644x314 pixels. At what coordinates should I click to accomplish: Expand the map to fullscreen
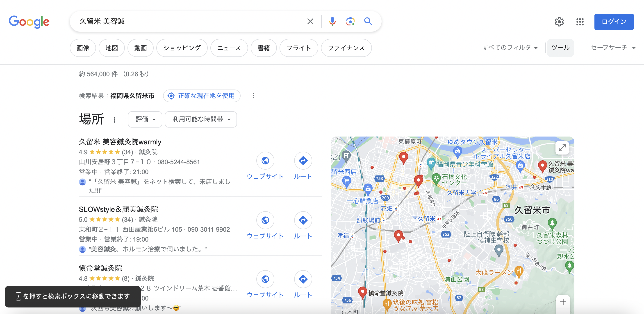[562, 148]
